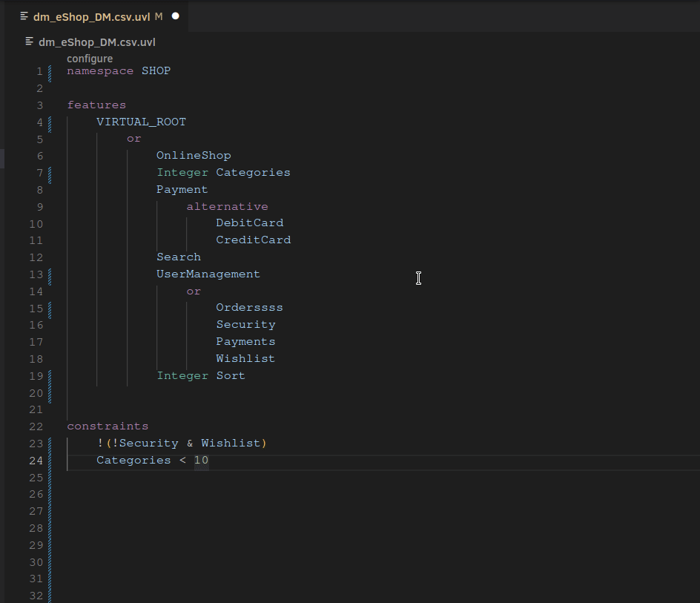Click the 'OnlineShop' feature
The image size is (700, 603).
(x=194, y=156)
